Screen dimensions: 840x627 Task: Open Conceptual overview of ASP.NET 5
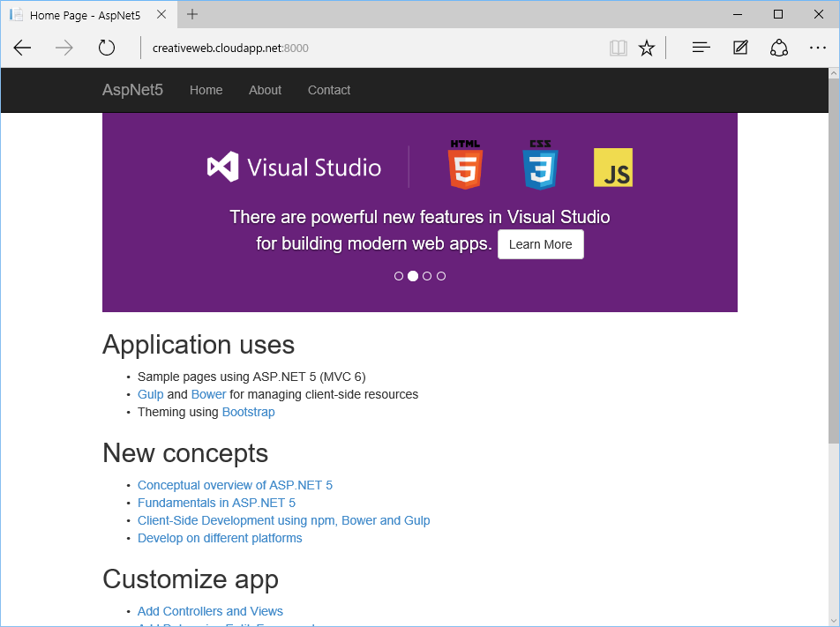coord(236,485)
